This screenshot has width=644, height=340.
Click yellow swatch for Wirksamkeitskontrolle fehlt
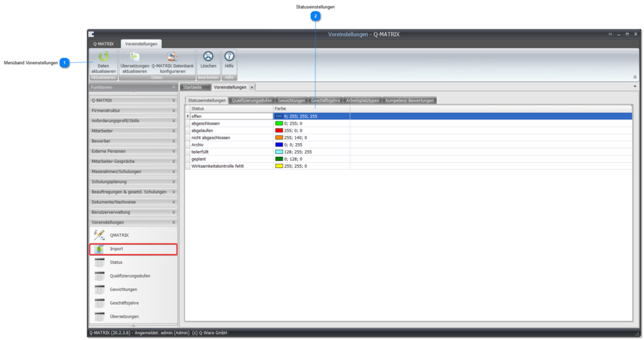[x=279, y=166]
